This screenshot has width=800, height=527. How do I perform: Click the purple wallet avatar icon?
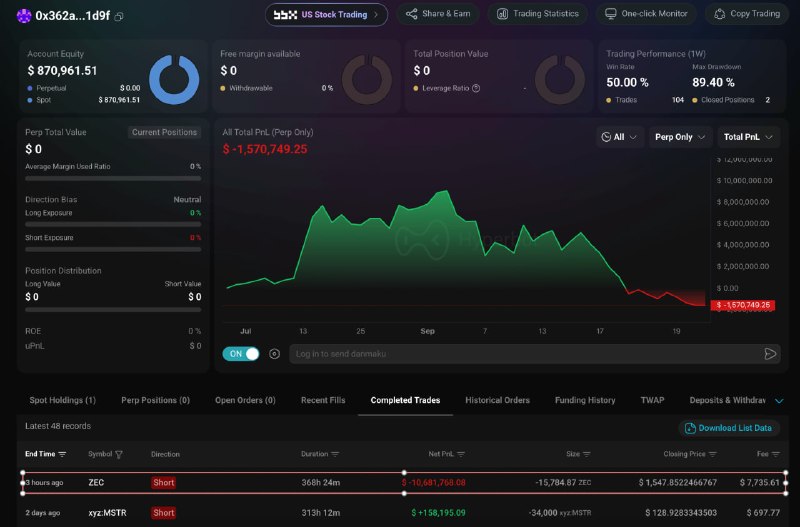point(23,16)
